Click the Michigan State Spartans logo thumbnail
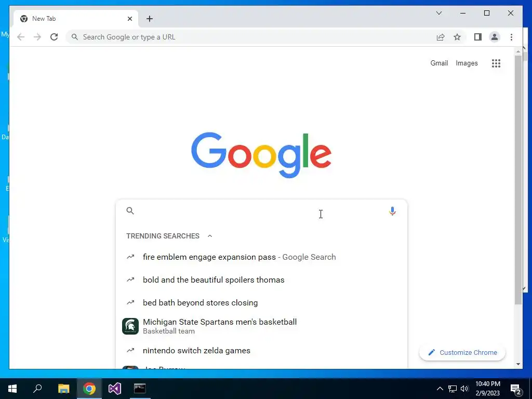Screen dimensions: 532x399 [130, 326]
